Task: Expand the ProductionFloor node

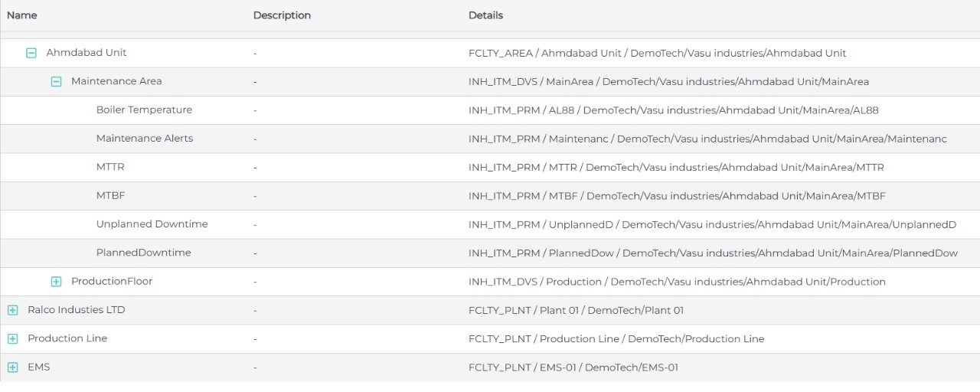Action: point(56,282)
